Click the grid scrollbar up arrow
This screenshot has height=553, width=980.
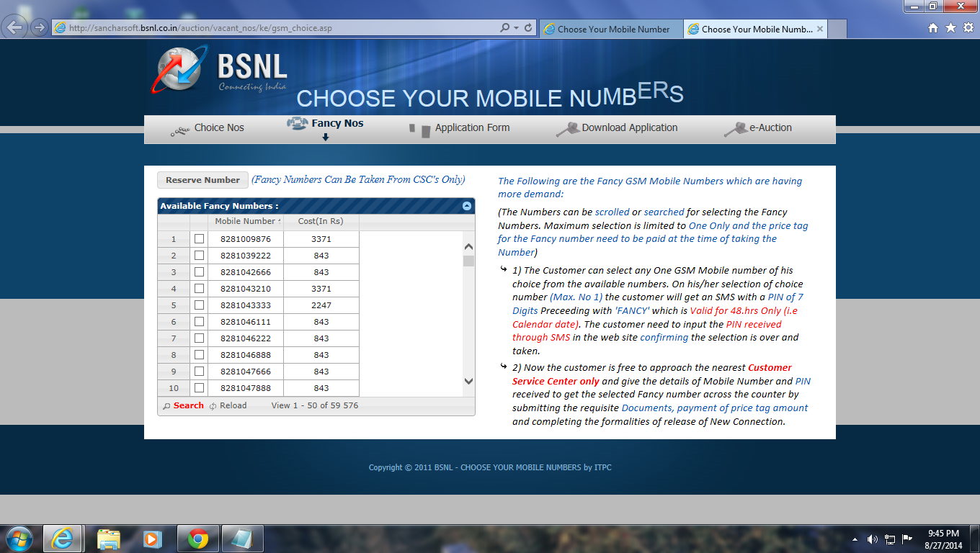coord(468,246)
